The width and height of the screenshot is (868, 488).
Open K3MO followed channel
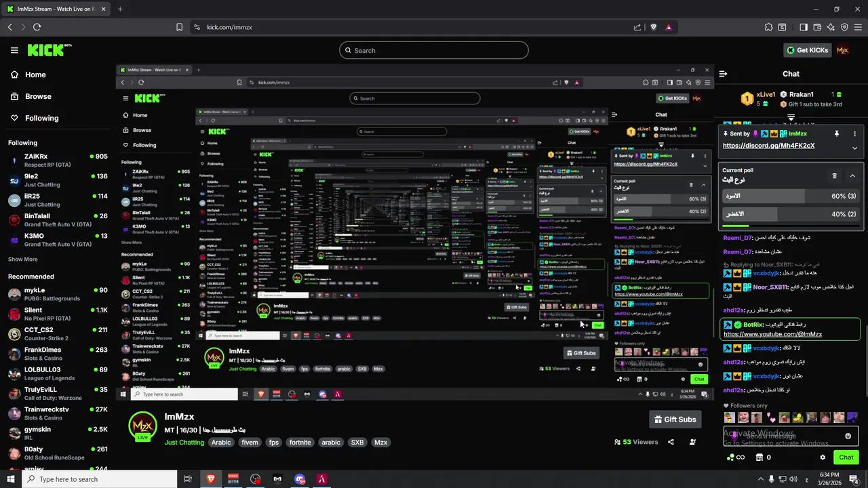[58, 240]
